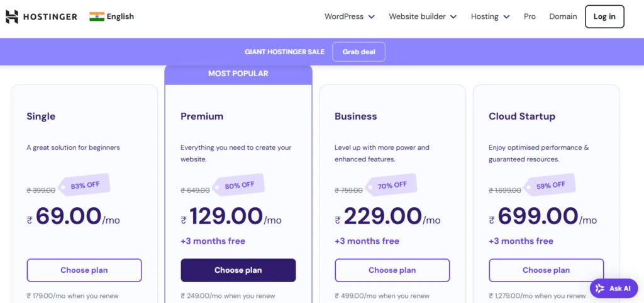Image resolution: width=644 pixels, height=303 pixels.
Task: Click Premium's +3 months free text
Action: pyautogui.click(x=213, y=241)
